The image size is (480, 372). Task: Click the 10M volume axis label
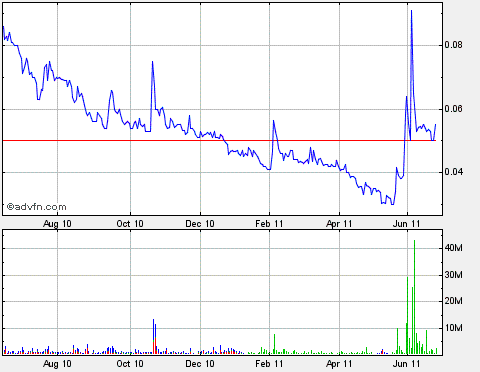pyautogui.click(x=454, y=328)
